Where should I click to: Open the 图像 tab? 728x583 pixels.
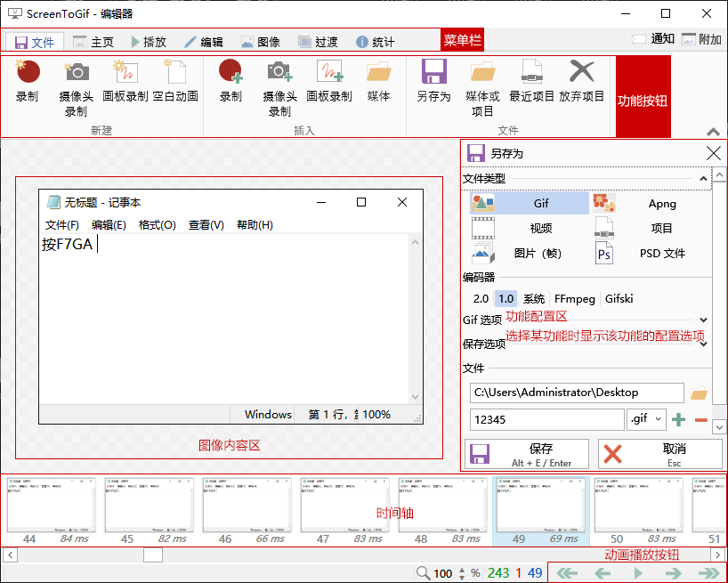click(x=261, y=42)
